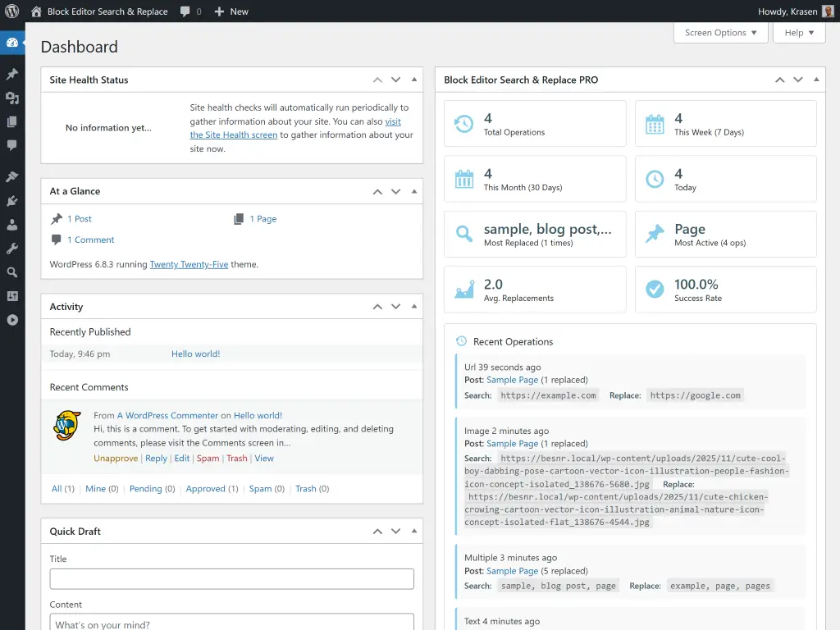Image resolution: width=840 pixels, height=630 pixels.
Task: Open the Hello world! post link
Action: 194,353
